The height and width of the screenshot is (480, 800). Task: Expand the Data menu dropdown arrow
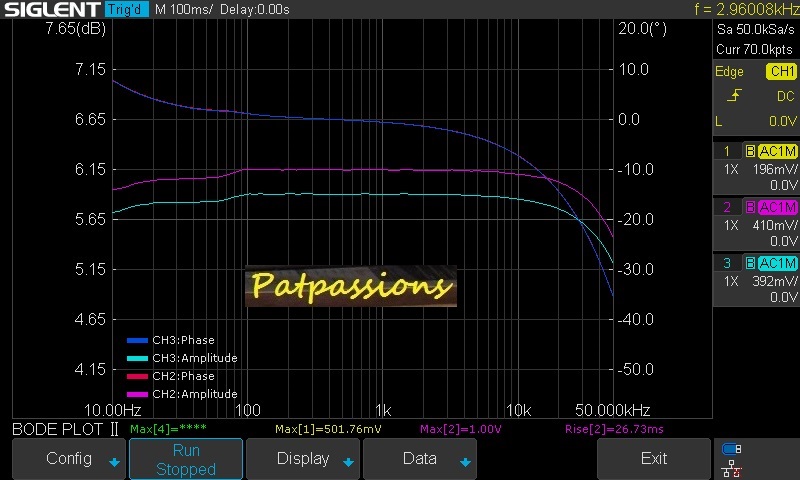(464, 462)
